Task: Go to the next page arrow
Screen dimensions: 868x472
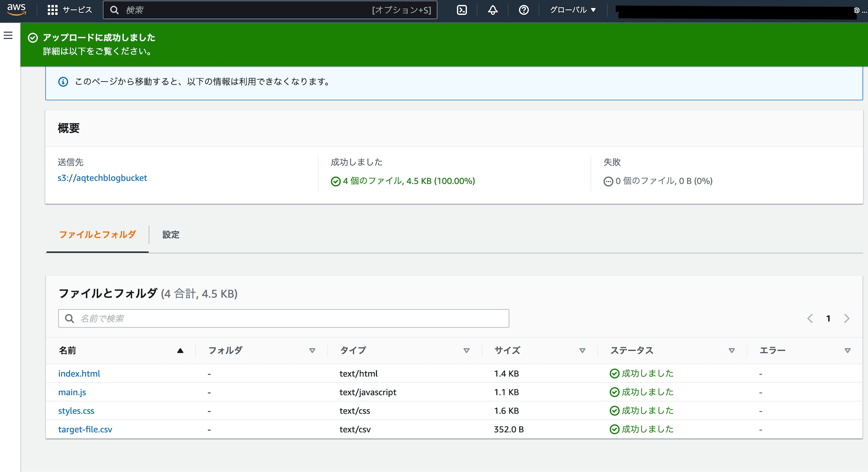Action: click(847, 319)
